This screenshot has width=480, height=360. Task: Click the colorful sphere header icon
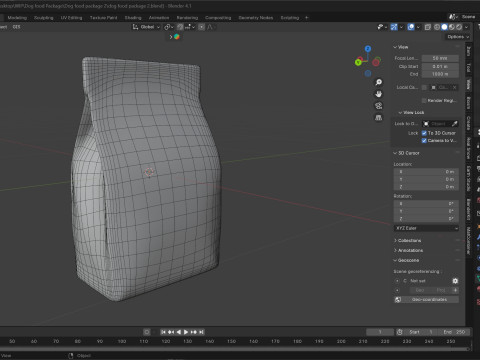click(x=177, y=37)
